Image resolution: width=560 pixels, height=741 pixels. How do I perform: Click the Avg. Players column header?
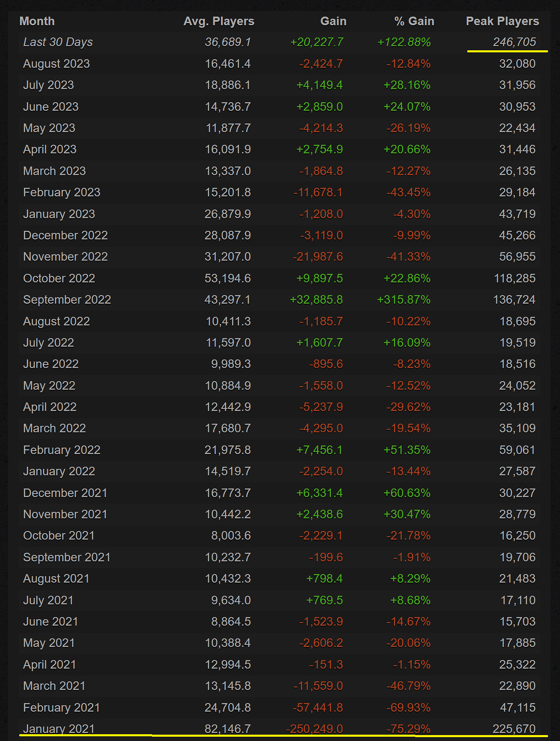click(218, 21)
